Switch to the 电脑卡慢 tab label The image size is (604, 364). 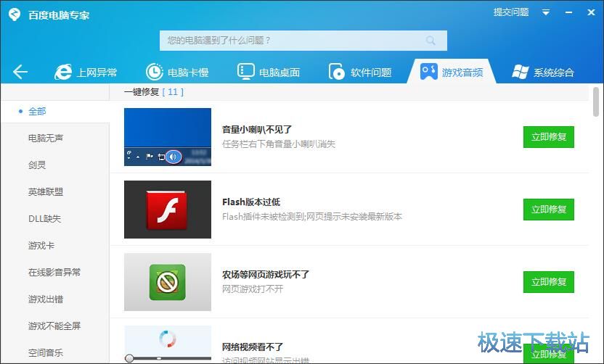coord(188,73)
